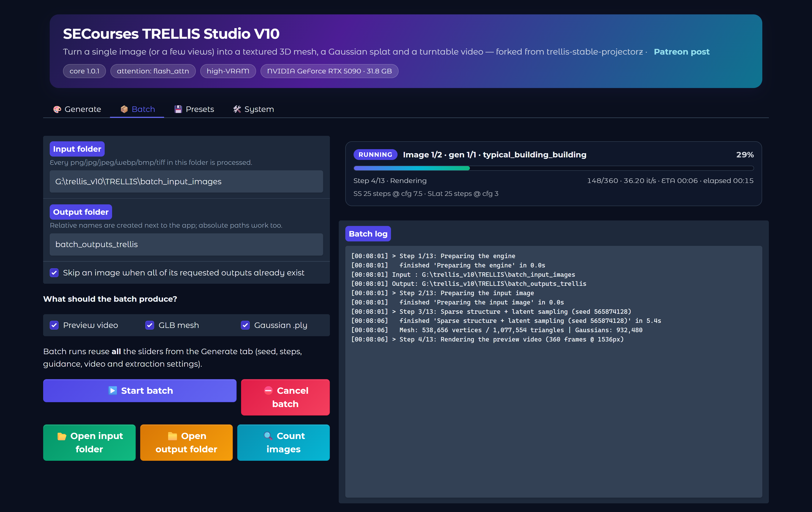The width and height of the screenshot is (812, 512).
Task: Click the play icon on Start batch
Action: click(113, 391)
